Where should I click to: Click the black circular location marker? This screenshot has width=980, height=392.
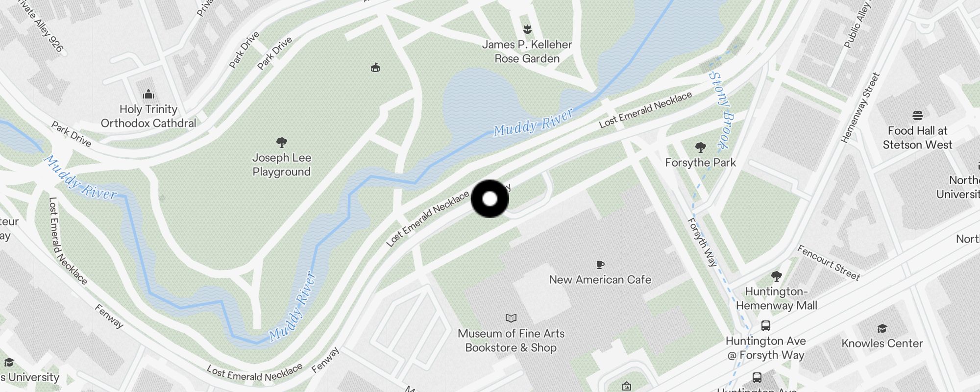(x=490, y=198)
